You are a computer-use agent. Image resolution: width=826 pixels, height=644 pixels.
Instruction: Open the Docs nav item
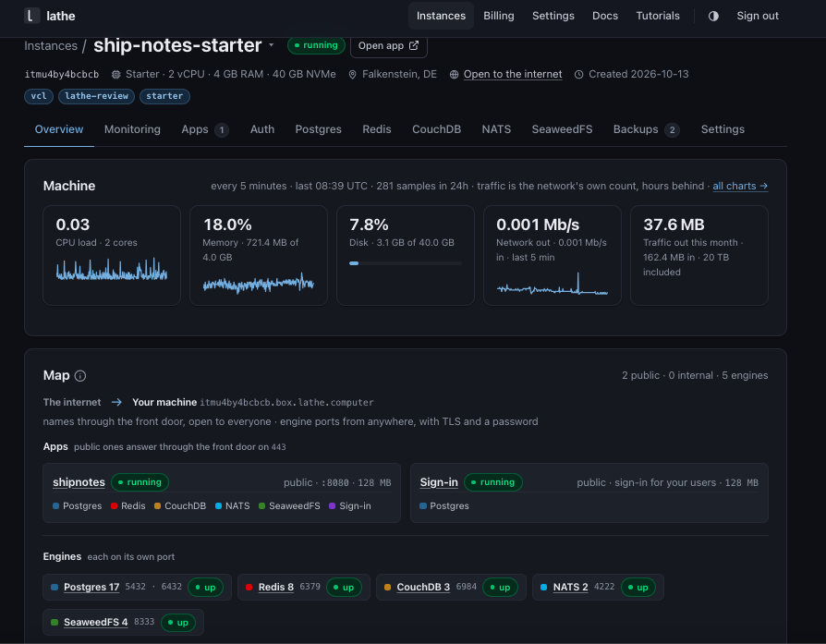tap(605, 16)
